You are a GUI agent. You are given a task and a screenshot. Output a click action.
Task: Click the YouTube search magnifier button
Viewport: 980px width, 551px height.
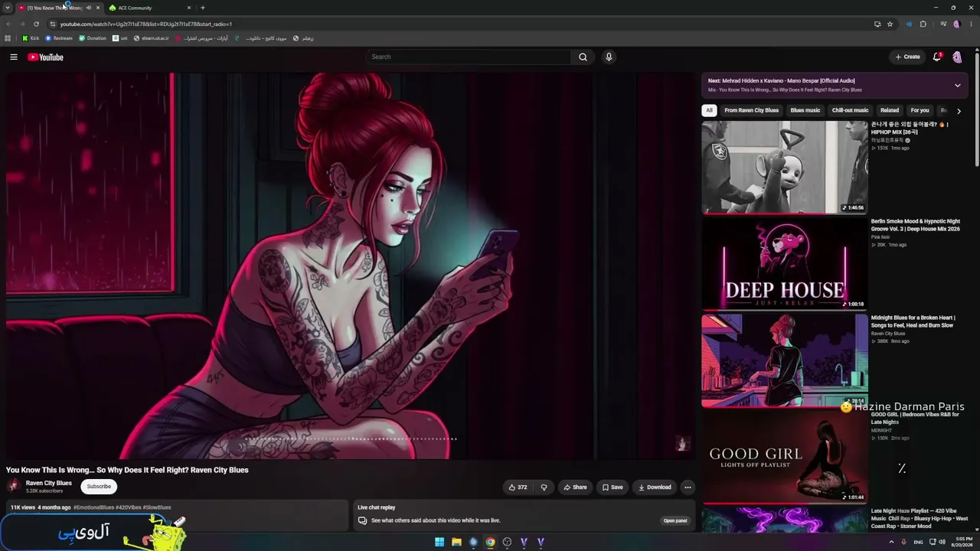[x=583, y=57]
